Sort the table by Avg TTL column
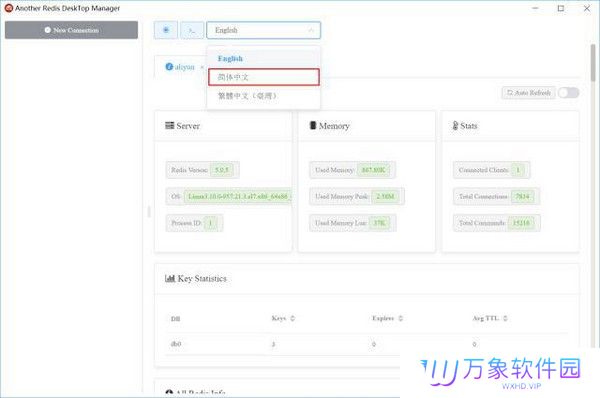Viewport: 600px width, 398px height. [x=505, y=318]
